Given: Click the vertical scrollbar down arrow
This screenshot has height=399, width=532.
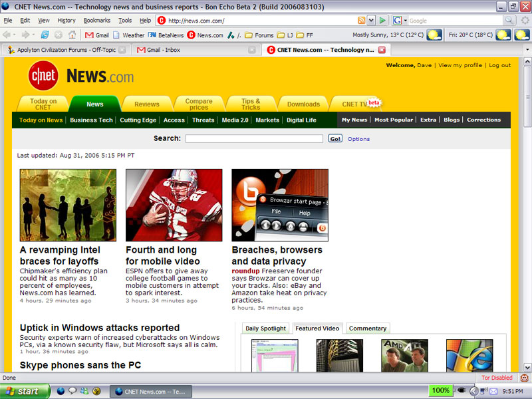Looking at the screenshot, I should pyautogui.click(x=527, y=367).
